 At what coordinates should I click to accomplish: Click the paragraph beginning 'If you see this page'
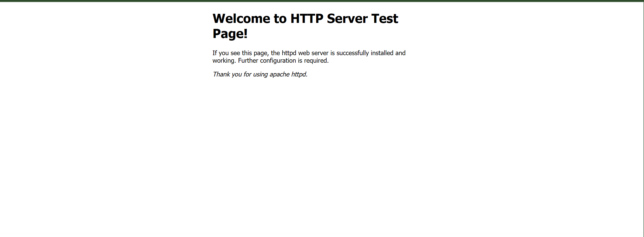(x=309, y=57)
